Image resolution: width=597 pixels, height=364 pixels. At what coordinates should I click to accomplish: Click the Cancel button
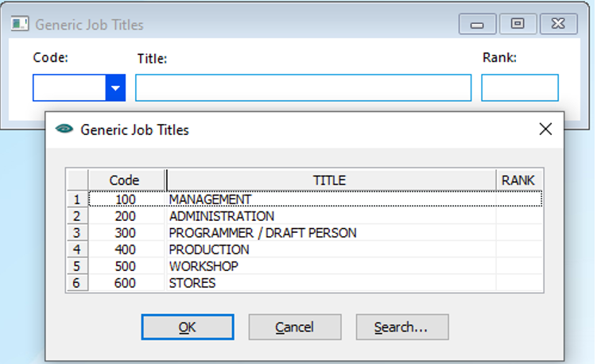pos(295,327)
